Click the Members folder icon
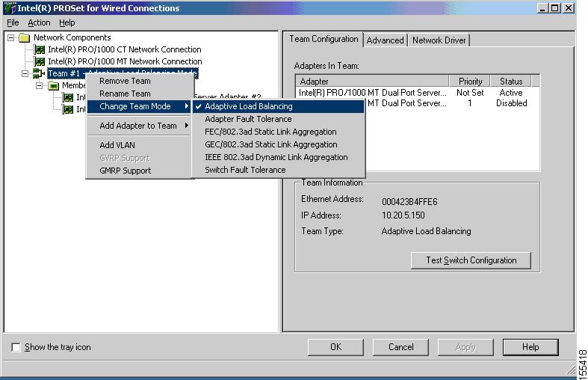The height and width of the screenshot is (380, 588). (54, 86)
